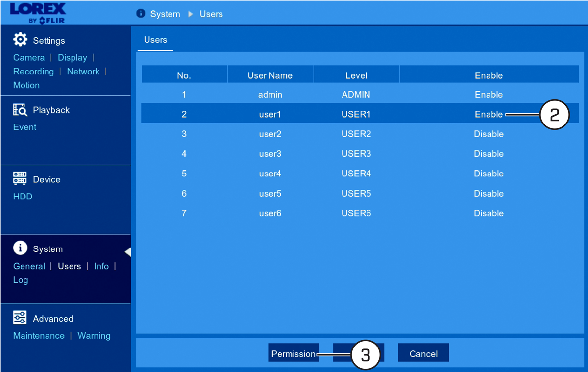588x372 pixels.
Task: Click the Level column header
Action: pos(356,75)
